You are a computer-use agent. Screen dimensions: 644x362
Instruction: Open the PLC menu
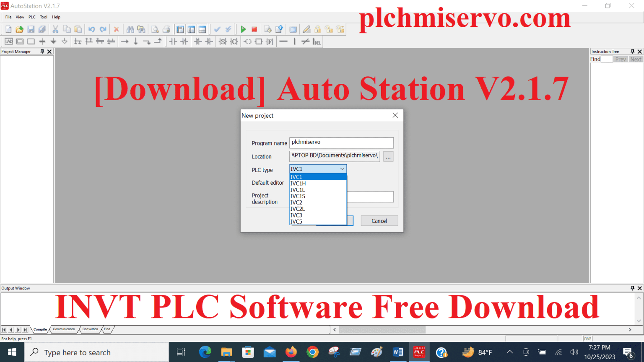click(31, 17)
